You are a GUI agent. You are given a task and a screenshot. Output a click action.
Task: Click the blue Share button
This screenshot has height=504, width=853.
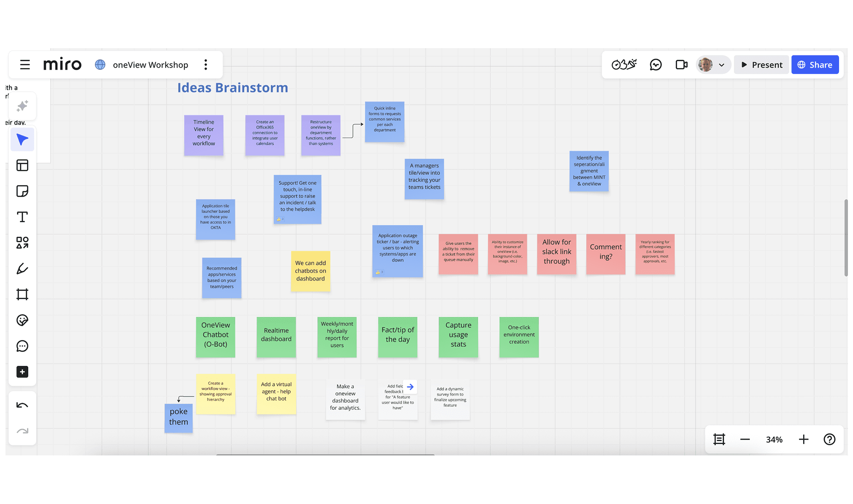815,65
